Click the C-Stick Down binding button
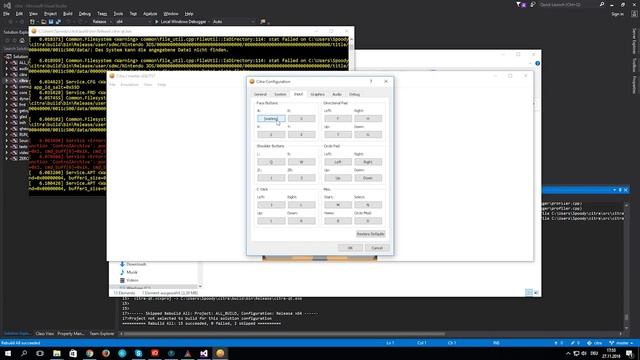Image resolution: width=640 pixels, height=360 pixels. 302,221
